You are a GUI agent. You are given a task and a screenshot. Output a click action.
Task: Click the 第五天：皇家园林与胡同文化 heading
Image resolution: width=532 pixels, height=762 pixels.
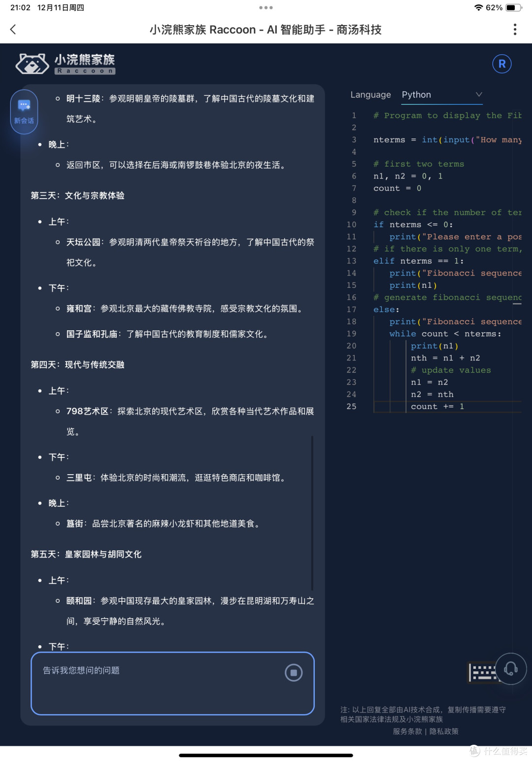point(86,554)
